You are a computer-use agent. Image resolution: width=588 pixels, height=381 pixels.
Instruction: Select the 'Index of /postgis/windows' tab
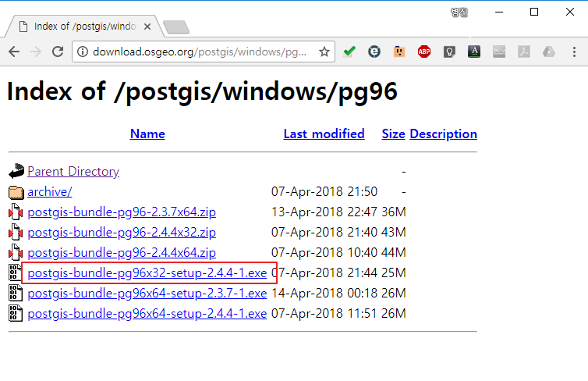pyautogui.click(x=86, y=27)
